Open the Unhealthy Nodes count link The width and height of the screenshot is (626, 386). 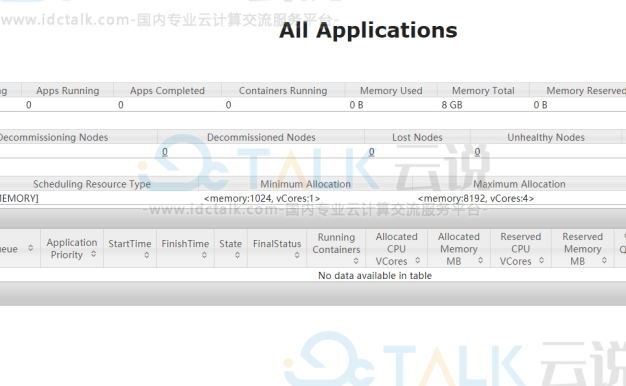(477, 152)
